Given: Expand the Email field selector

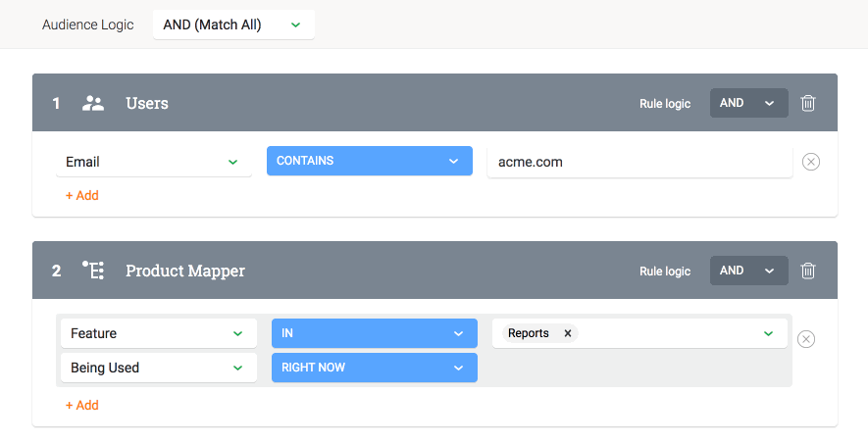Looking at the screenshot, I should [154, 162].
